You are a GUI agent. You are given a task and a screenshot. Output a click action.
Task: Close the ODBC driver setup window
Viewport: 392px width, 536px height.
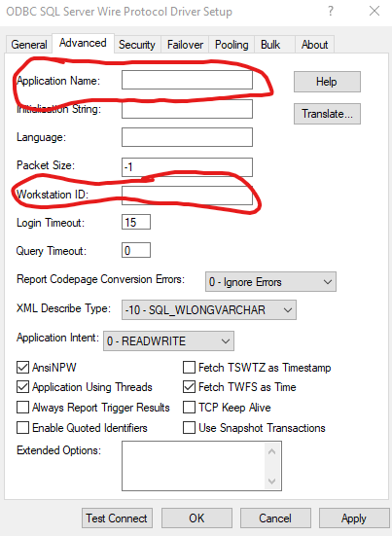[374, 11]
